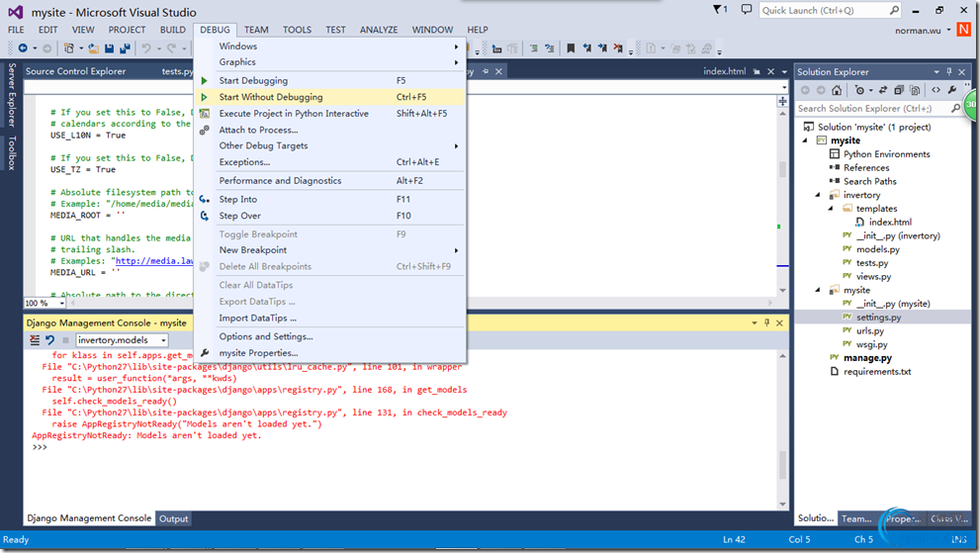
Task: Collapse the mysite project node
Action: click(x=805, y=140)
